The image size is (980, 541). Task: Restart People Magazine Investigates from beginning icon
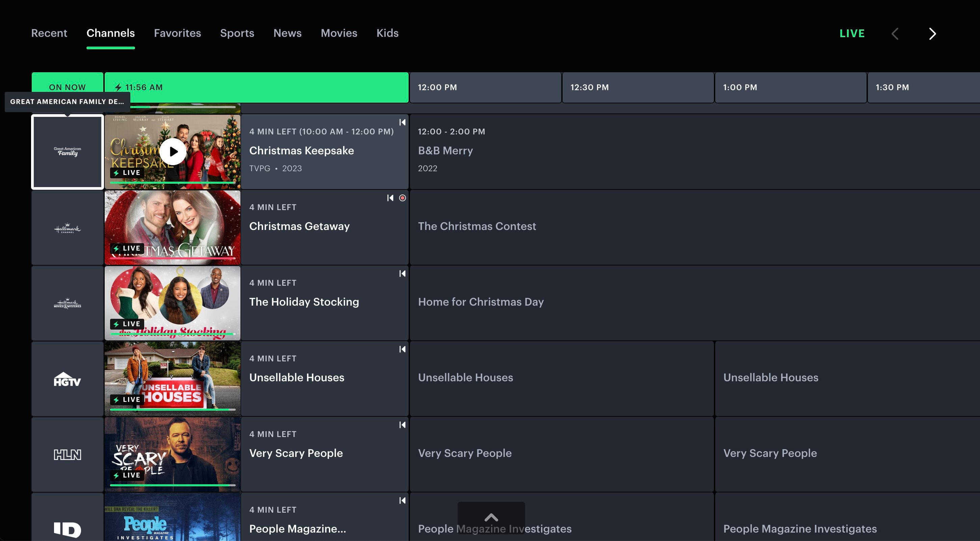(x=403, y=501)
